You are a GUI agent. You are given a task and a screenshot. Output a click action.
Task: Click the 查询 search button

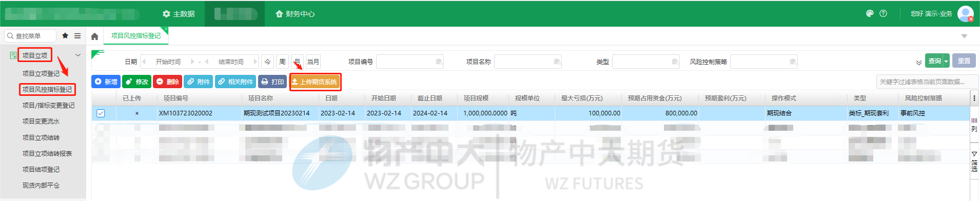[934, 61]
